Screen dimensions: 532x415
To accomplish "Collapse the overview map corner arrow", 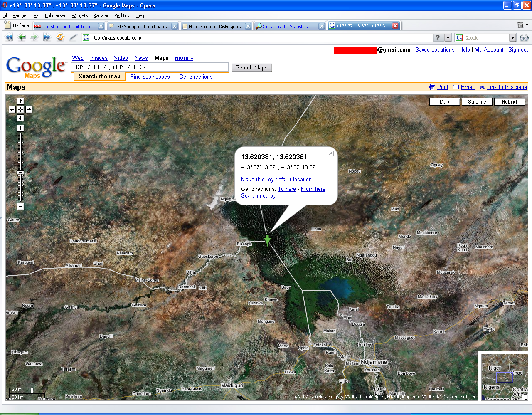I will click(525, 398).
